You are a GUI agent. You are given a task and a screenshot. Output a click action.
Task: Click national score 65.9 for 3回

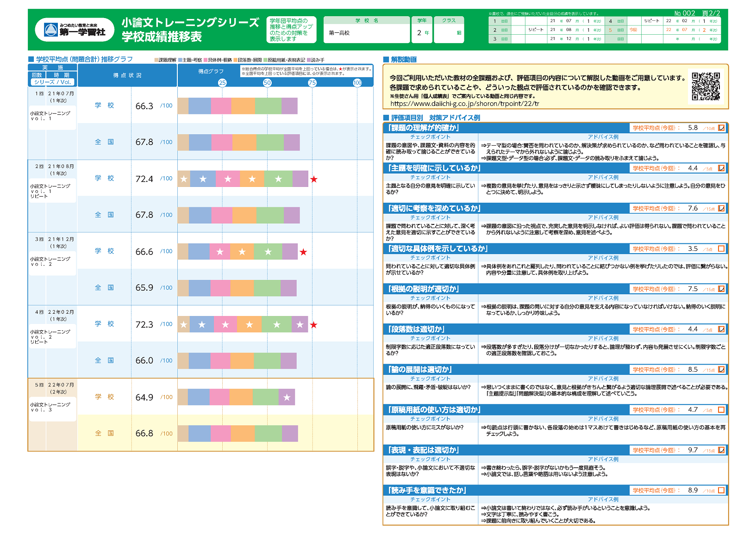click(144, 288)
